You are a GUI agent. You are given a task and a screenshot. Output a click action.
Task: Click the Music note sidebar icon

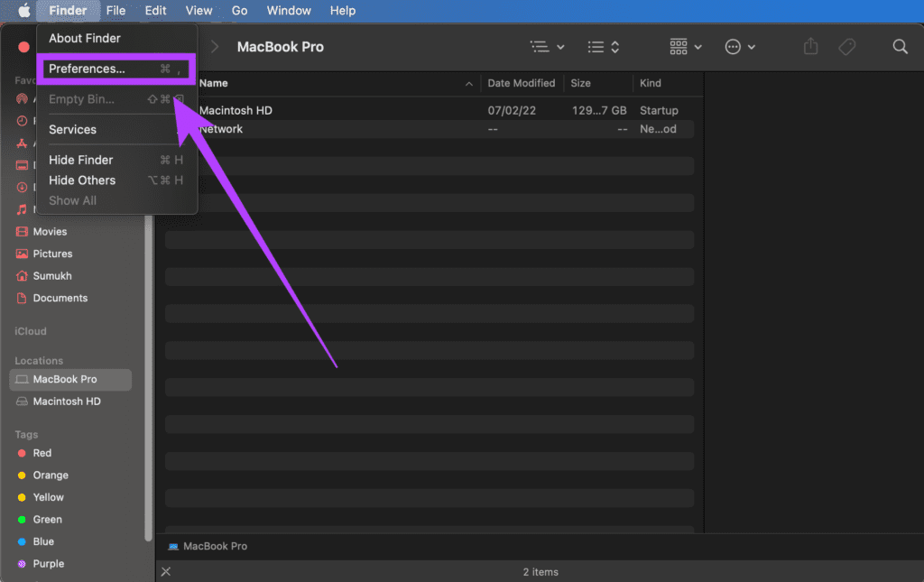(x=22, y=209)
